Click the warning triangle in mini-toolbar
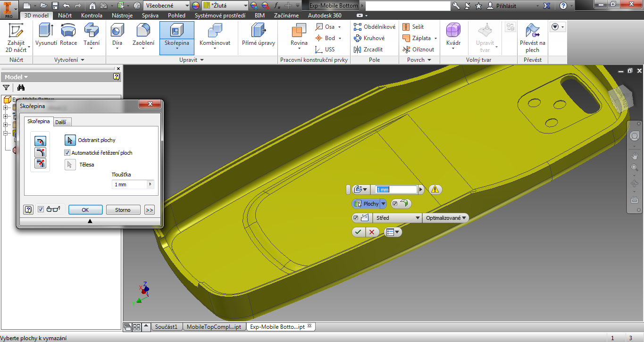 pos(435,189)
